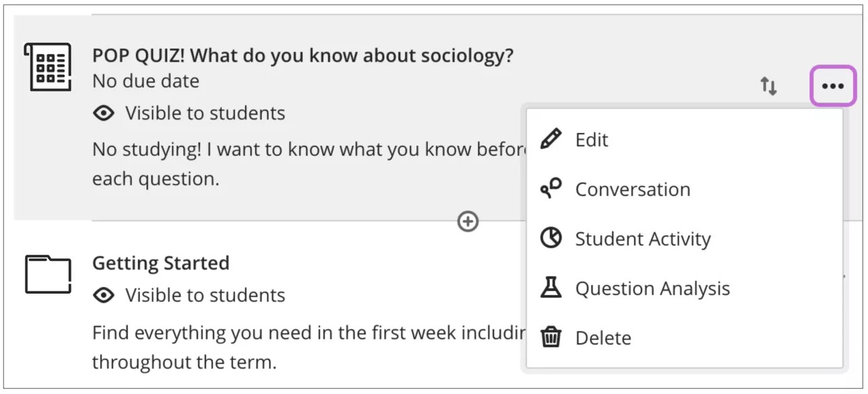Image resolution: width=868 pixels, height=394 pixels.
Task: Select Edit from the context menu
Action: coord(591,139)
